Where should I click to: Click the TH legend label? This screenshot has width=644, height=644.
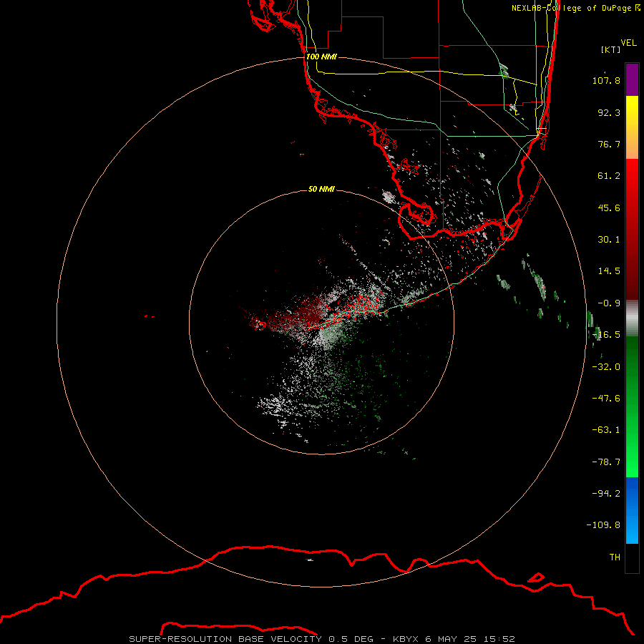pyautogui.click(x=615, y=557)
